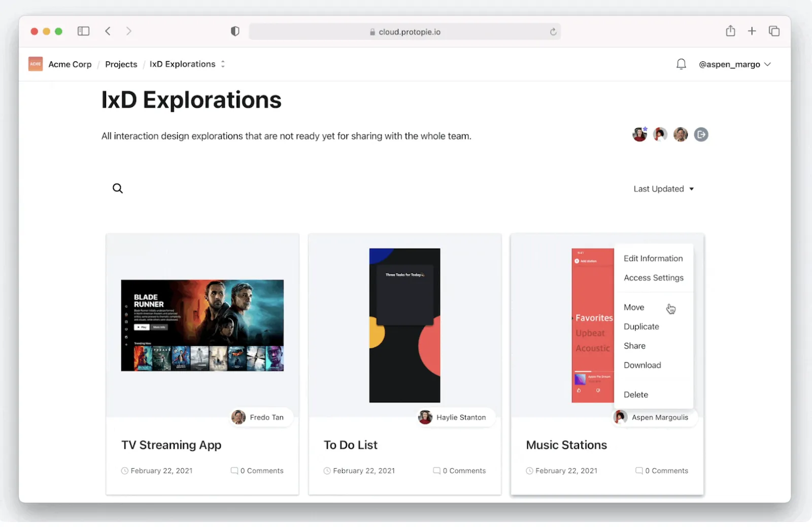Viewport: 812px width, 527px height.
Task: Click the clock icon on Music Stations card
Action: (530, 471)
